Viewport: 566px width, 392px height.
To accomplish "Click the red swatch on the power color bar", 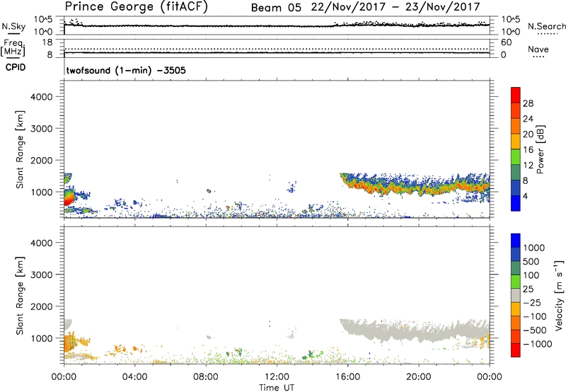I will coord(516,96).
